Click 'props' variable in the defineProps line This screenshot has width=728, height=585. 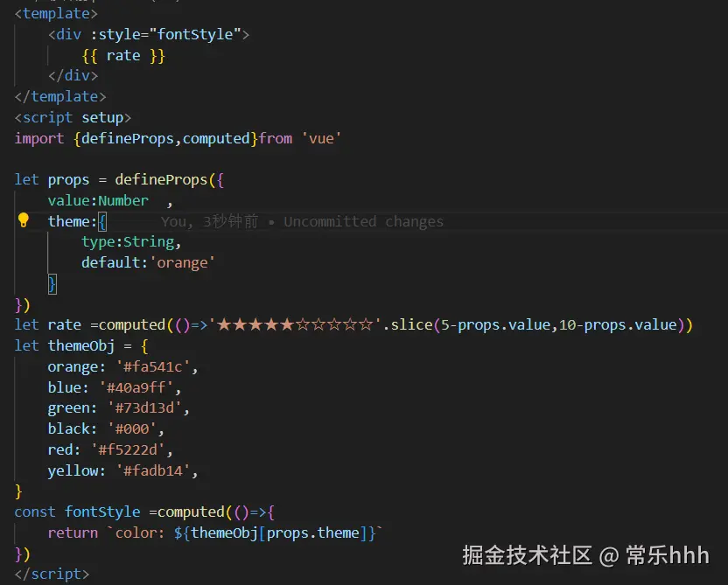[68, 180]
